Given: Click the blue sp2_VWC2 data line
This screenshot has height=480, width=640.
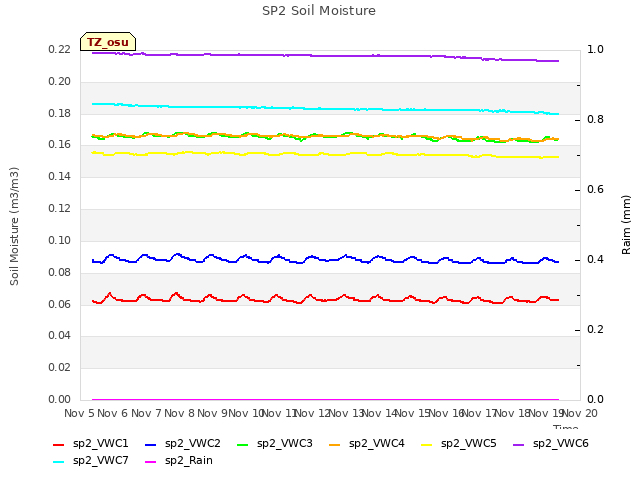Looking at the screenshot, I should [x=325, y=259].
